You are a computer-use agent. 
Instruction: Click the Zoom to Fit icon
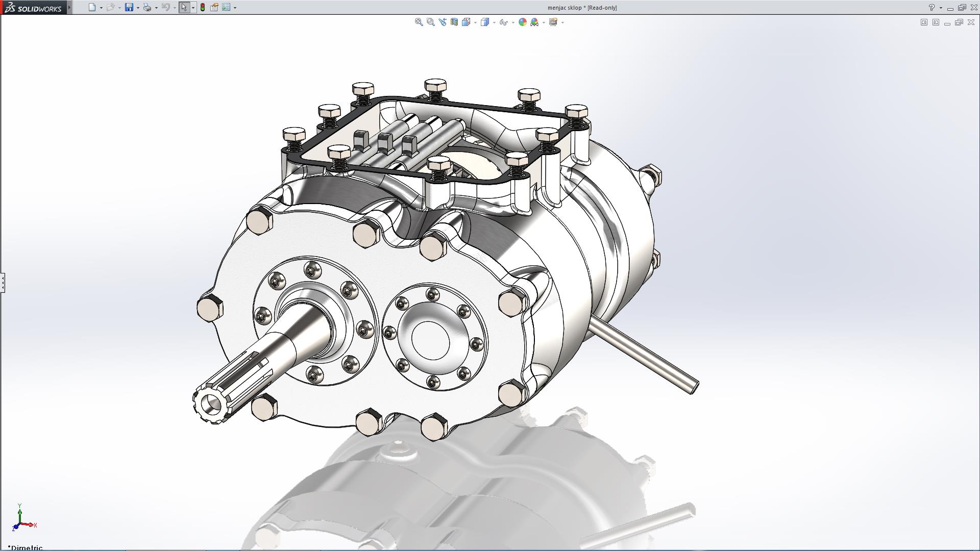419,22
